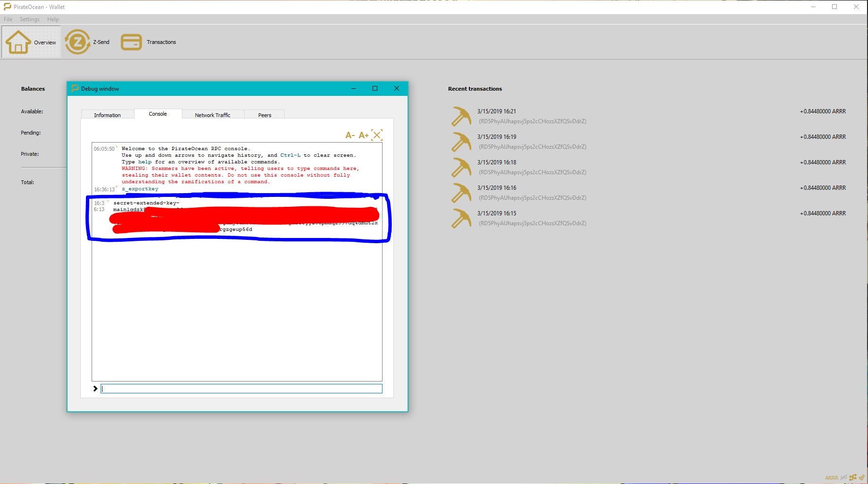Decrease console font size with A- icon
Image resolution: width=868 pixels, height=484 pixels.
tap(350, 136)
